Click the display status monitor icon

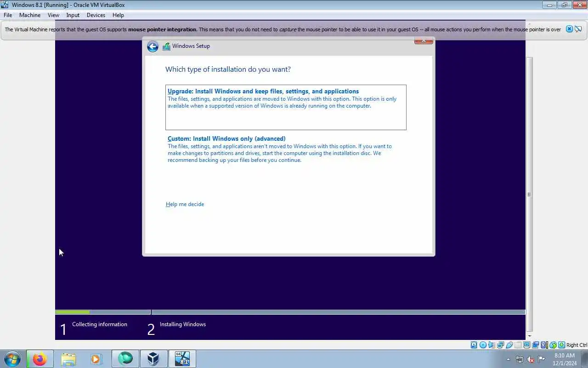coord(527,345)
